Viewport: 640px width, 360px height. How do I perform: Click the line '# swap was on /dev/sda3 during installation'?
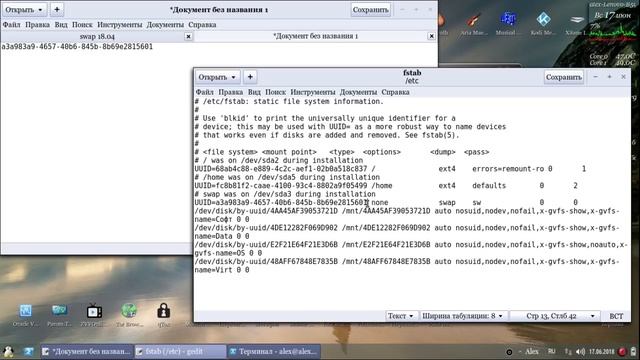[x=285, y=194]
